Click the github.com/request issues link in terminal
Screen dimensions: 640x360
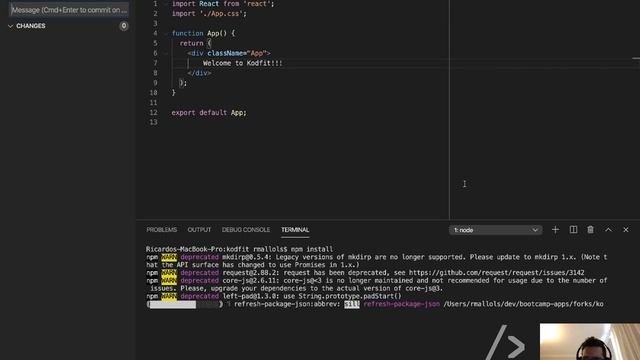pyautogui.click(x=496, y=273)
